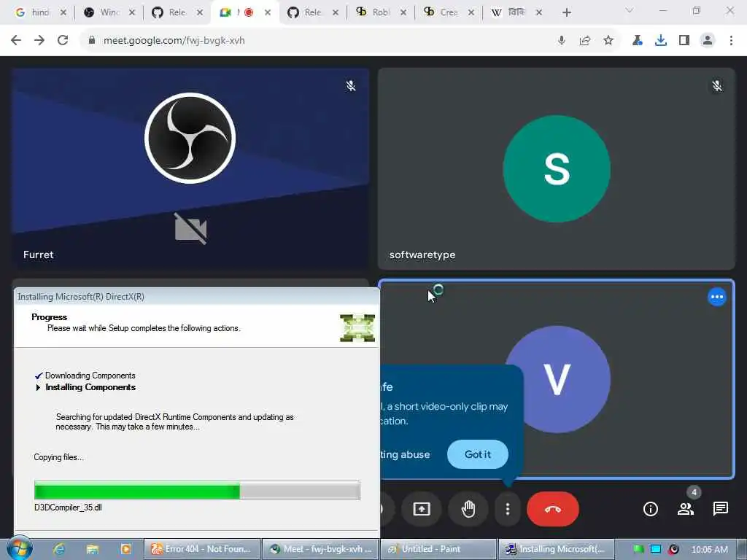
Task: Open a new browser tab
Action: click(566, 12)
